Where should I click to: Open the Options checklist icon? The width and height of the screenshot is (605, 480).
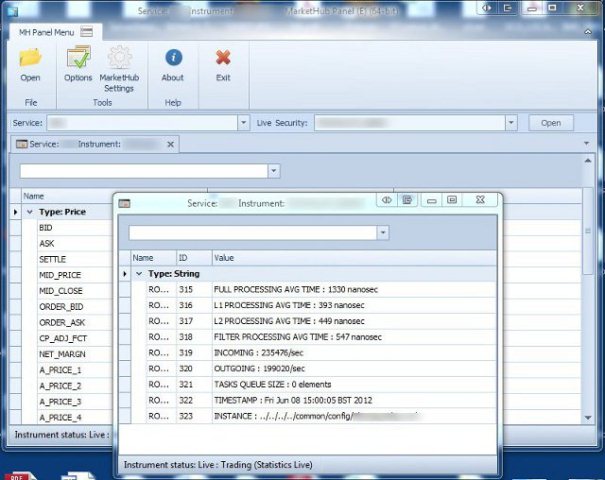click(78, 58)
